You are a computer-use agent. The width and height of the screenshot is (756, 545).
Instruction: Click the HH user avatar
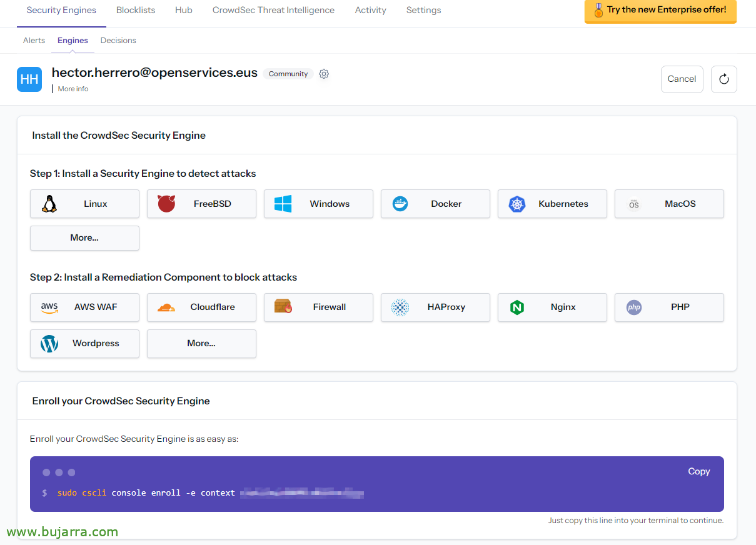(x=29, y=79)
